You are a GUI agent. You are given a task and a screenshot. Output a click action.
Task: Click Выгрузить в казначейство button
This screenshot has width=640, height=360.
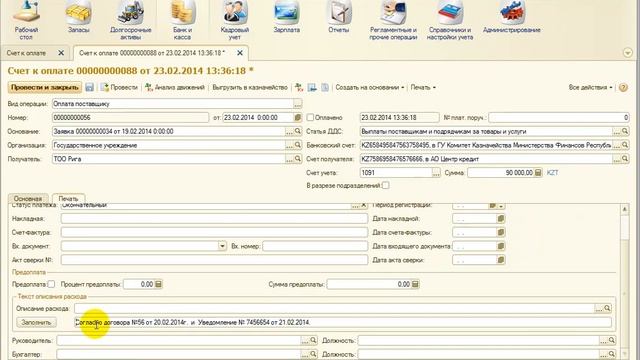(x=250, y=87)
